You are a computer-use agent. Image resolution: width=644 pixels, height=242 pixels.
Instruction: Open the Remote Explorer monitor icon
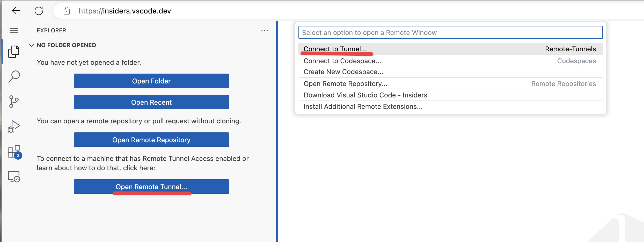point(14,177)
